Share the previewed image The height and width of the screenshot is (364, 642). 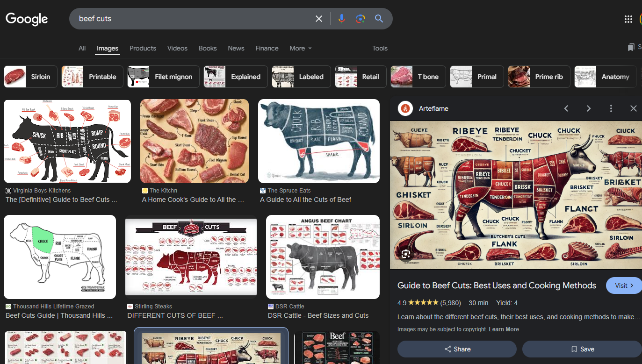point(457,349)
